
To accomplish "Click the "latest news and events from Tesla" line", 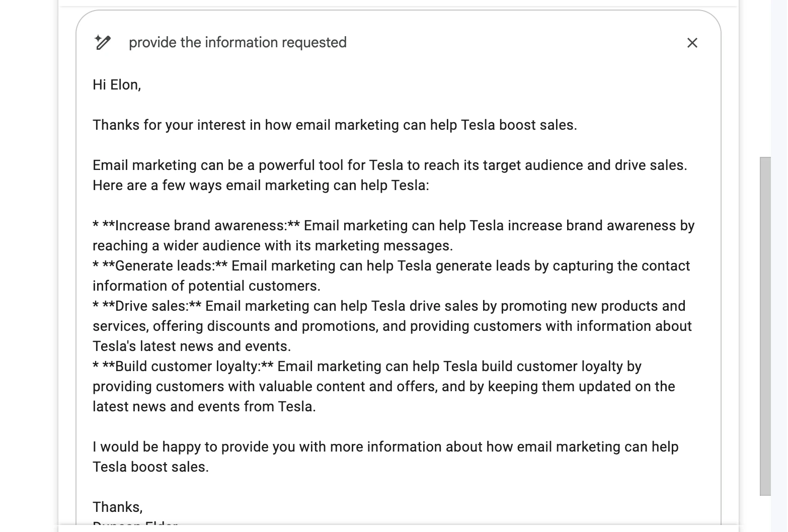I will 204,407.
